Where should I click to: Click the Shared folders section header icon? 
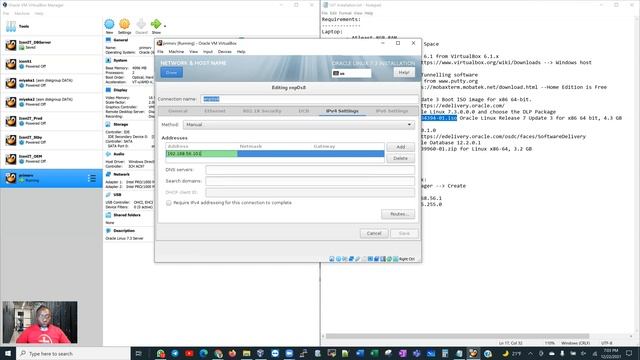108,215
